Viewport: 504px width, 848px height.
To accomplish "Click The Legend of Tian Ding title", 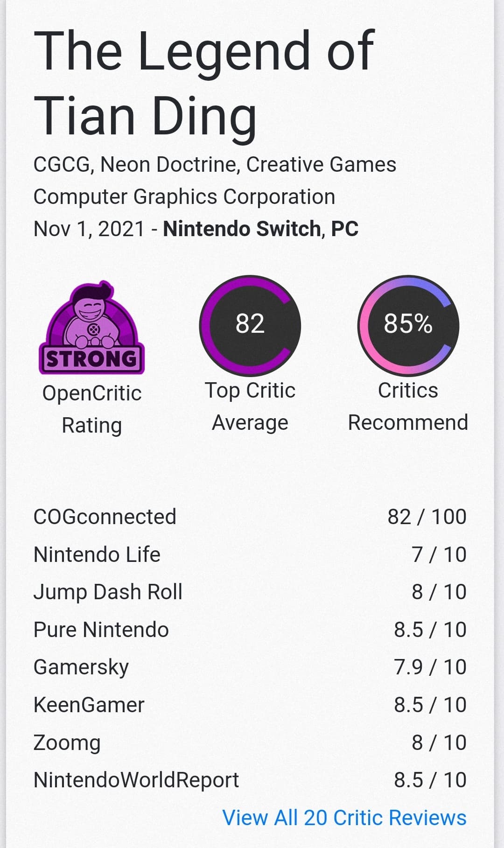I will point(204,83).
